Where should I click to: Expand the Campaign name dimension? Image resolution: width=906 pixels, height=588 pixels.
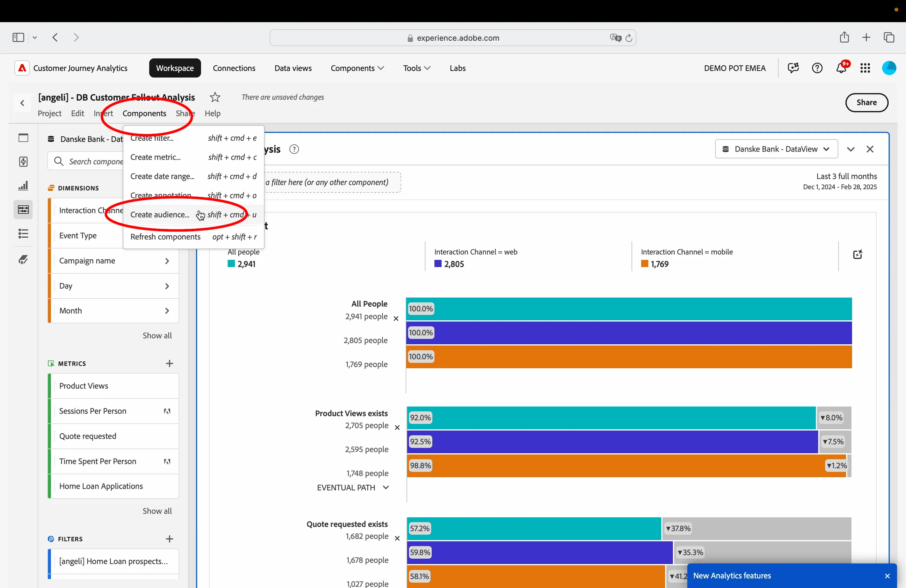pyautogui.click(x=167, y=261)
